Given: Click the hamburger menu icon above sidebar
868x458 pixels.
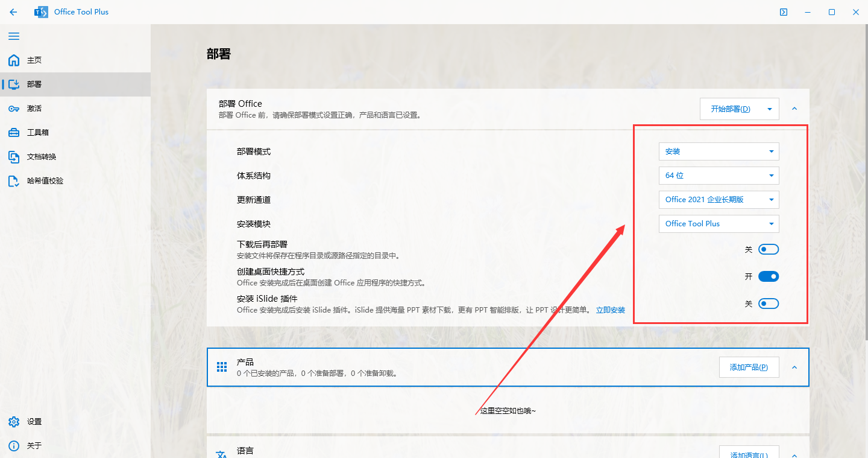Looking at the screenshot, I should pos(14,36).
